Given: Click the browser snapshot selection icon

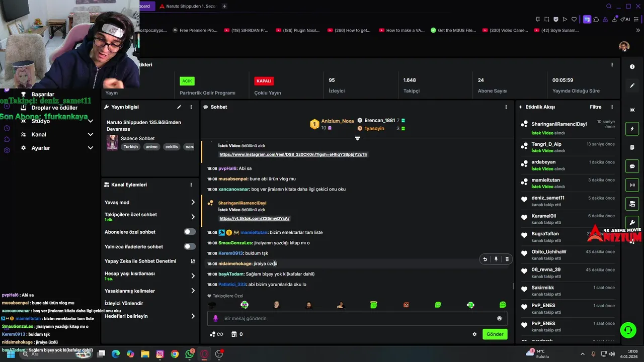Looking at the screenshot, I should [546, 19].
